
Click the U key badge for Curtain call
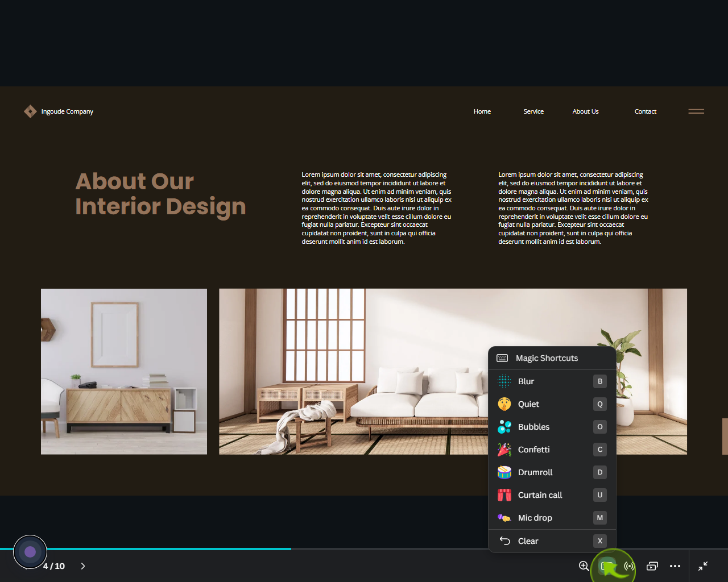(x=600, y=495)
